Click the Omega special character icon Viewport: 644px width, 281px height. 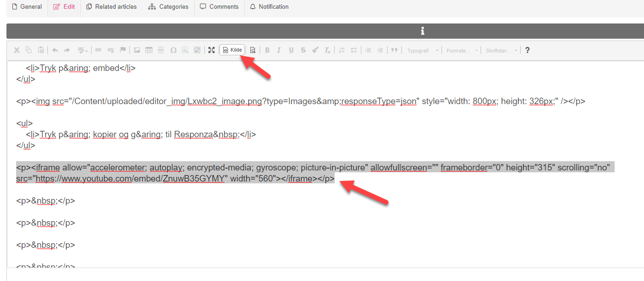point(174,50)
